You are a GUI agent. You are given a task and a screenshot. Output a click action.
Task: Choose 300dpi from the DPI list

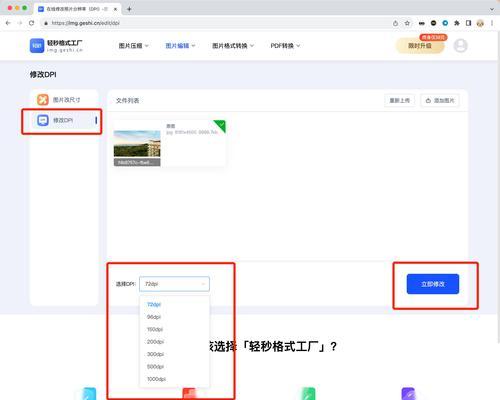174,354
